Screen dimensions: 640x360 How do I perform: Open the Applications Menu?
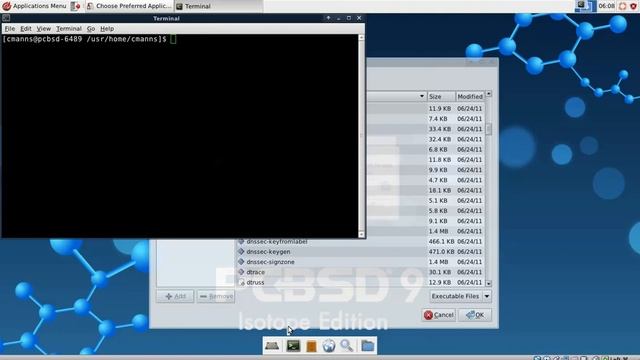(35, 6)
